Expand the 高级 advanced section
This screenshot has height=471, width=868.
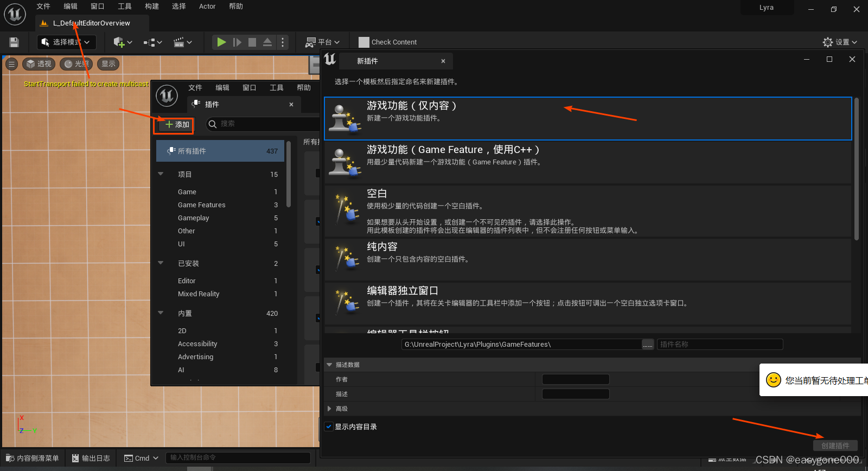click(329, 409)
